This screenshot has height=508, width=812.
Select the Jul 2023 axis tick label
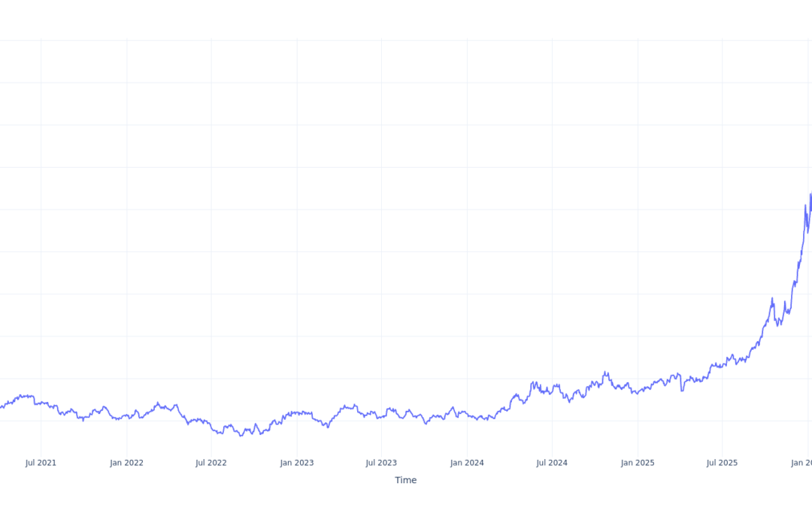pyautogui.click(x=381, y=463)
